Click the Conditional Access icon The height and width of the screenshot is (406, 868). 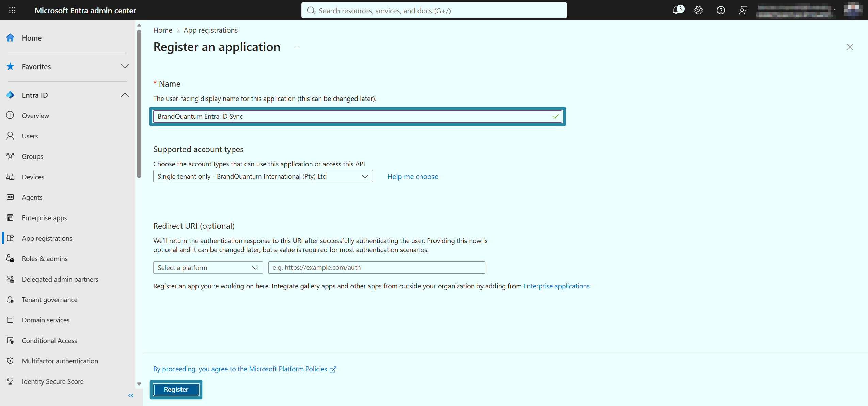(10, 340)
